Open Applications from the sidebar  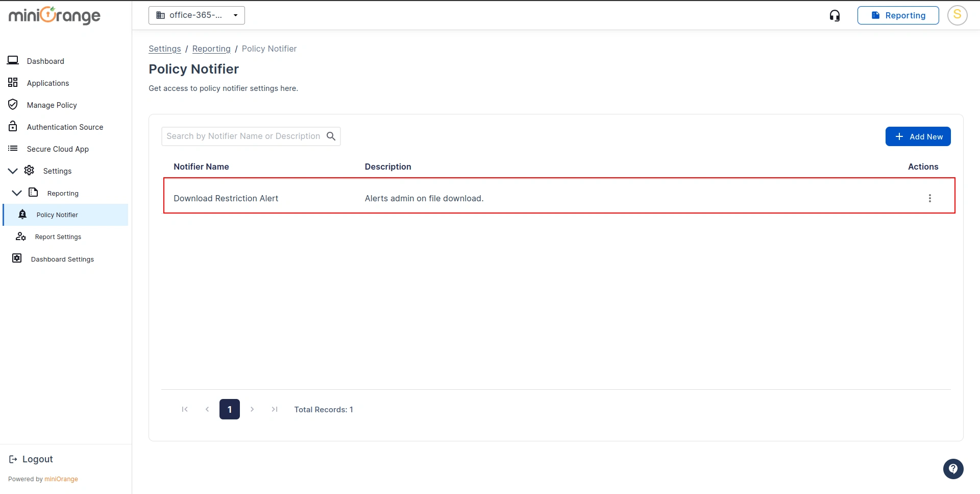(x=48, y=83)
